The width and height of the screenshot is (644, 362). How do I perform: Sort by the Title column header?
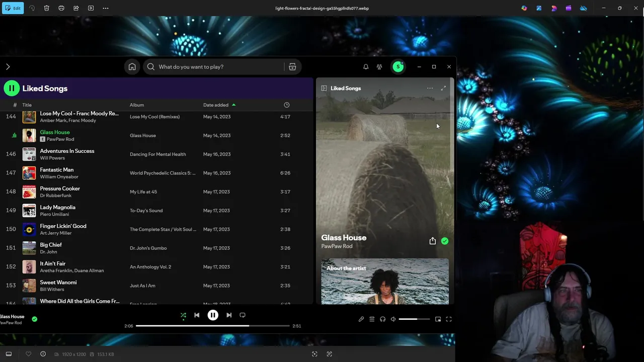tap(27, 105)
